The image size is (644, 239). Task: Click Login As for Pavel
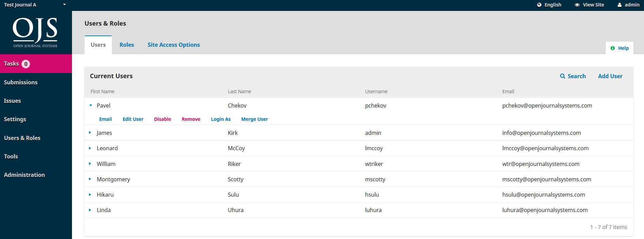[x=221, y=119]
